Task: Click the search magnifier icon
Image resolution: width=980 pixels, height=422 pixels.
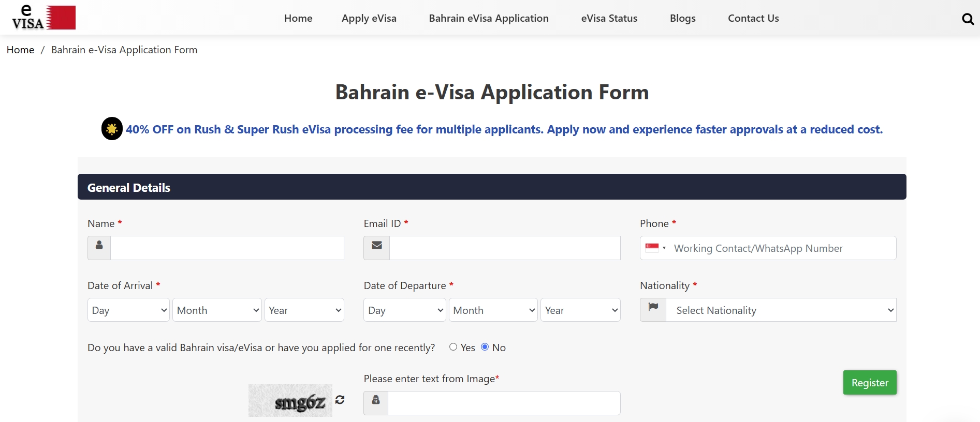Action: tap(968, 19)
